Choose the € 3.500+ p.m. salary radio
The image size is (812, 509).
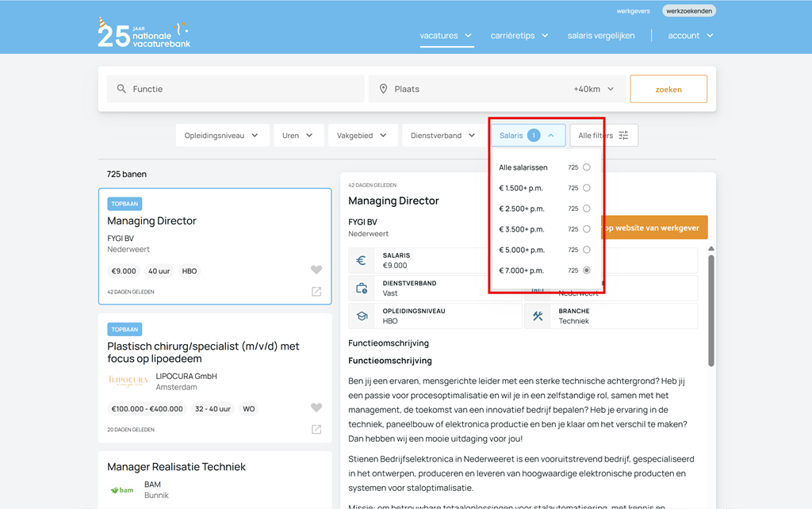587,229
